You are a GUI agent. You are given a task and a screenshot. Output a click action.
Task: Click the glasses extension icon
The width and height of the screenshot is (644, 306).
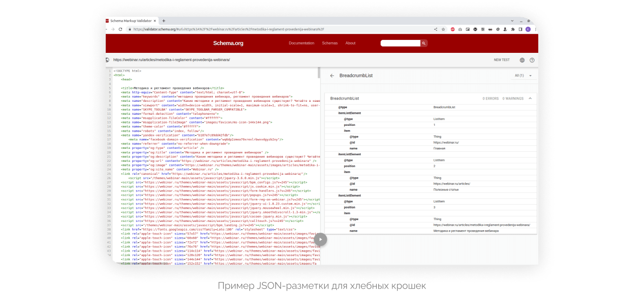(490, 29)
